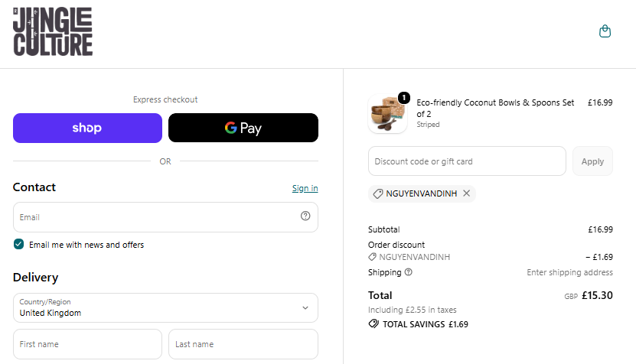
Task: Pay with Google Pay button
Action: coord(243,128)
